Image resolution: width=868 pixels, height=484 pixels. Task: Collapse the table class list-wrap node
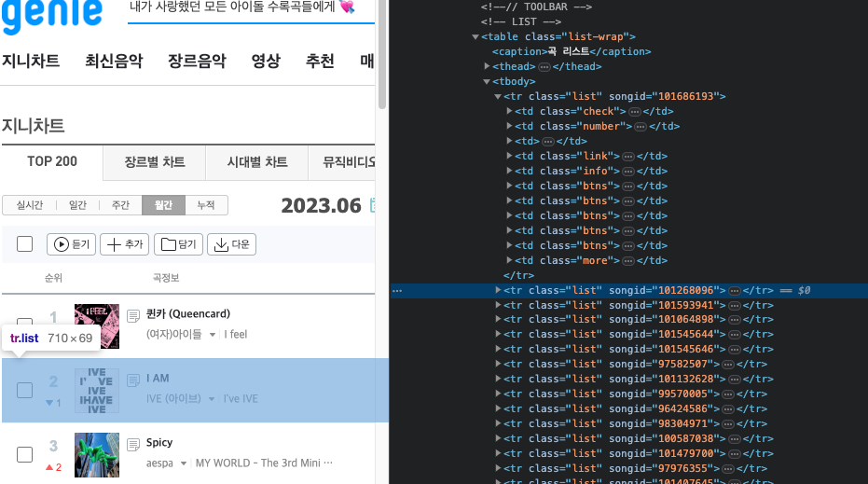[475, 37]
